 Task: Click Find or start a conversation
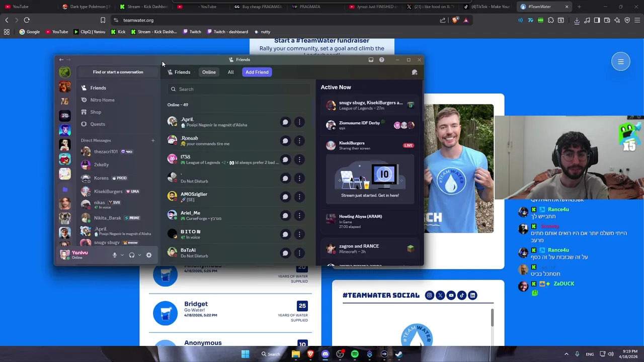pyautogui.click(x=118, y=72)
